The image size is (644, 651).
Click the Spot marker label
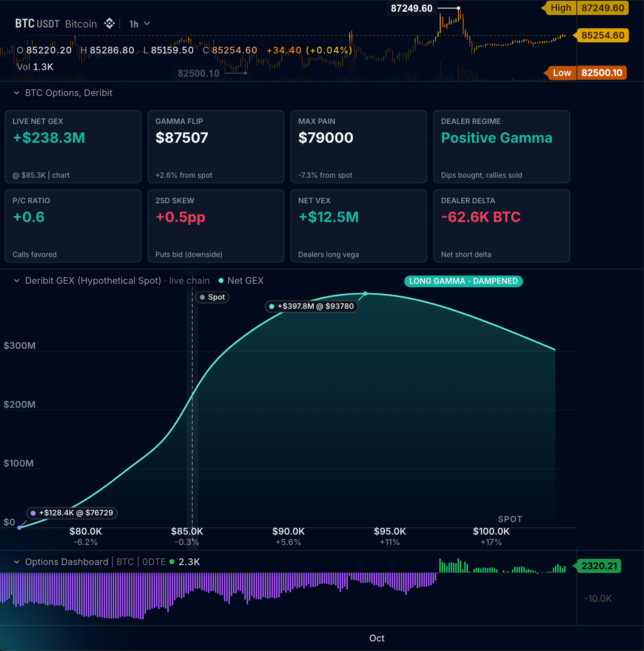[x=212, y=297]
